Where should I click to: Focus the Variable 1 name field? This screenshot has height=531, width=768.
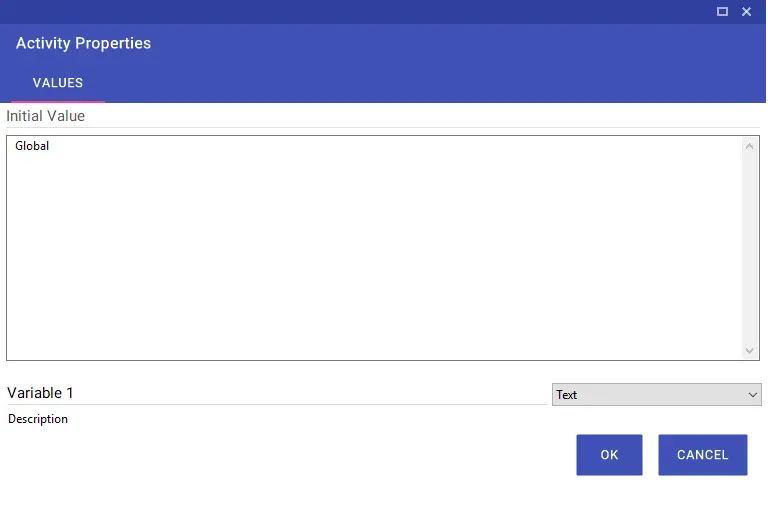click(277, 393)
